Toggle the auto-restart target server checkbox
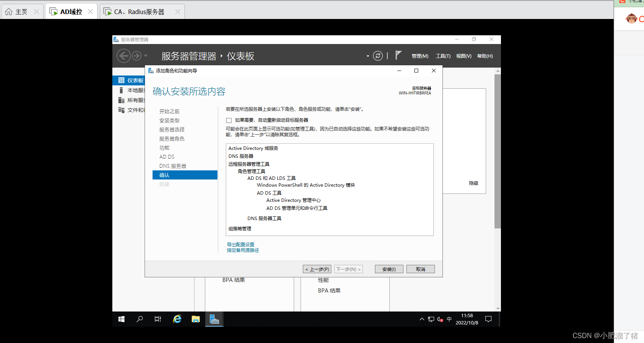The width and height of the screenshot is (644, 343). [x=229, y=120]
